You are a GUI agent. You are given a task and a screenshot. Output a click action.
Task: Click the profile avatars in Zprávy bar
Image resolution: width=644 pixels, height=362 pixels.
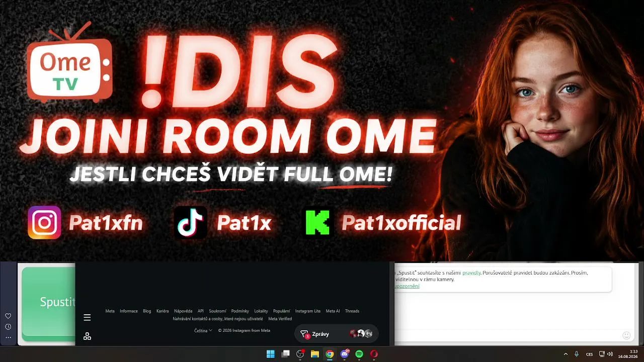click(361, 333)
